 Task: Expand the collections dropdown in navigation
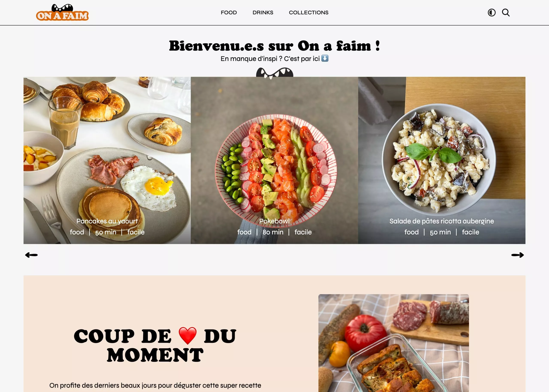[x=309, y=12]
